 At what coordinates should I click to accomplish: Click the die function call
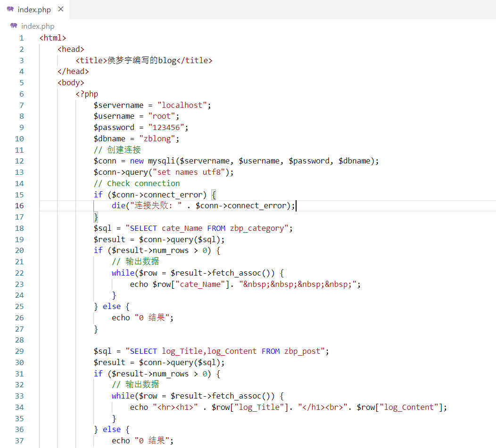119,206
